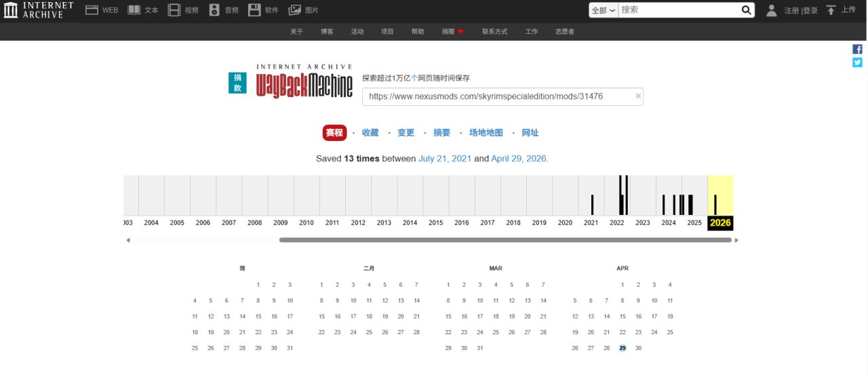Select year 2023 on the timeline

tap(643, 222)
